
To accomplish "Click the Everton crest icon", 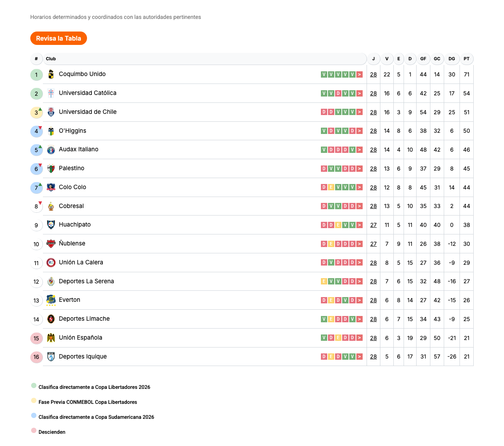I will [51, 300].
